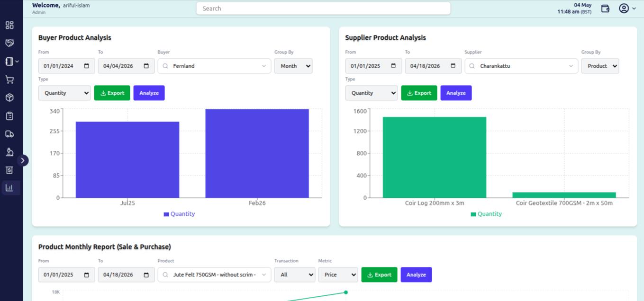Image resolution: width=644 pixels, height=301 pixels.
Task: Open the box package icon in sidebar
Action: [9, 97]
